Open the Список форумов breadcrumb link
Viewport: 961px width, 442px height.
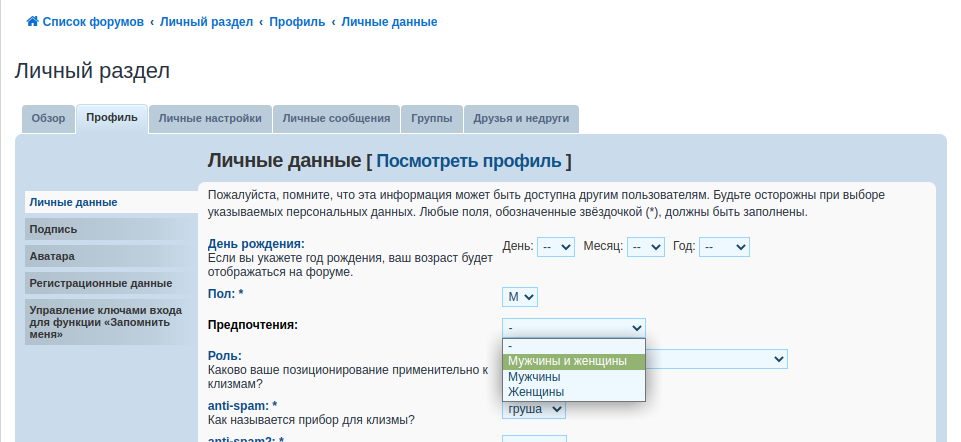click(93, 22)
